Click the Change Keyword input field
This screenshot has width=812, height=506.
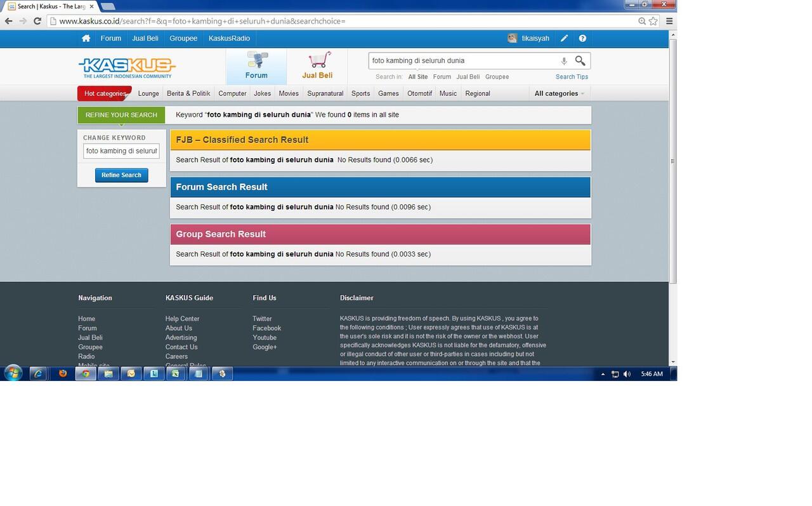(121, 151)
